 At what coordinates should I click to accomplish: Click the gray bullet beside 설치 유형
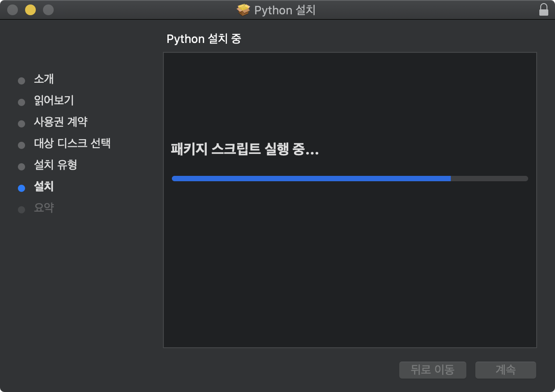point(21,167)
